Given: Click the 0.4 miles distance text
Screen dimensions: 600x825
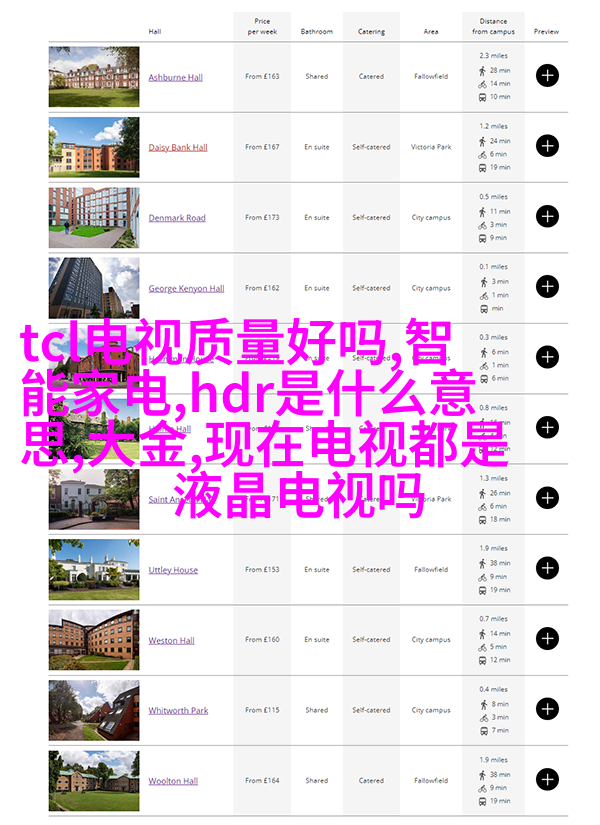Looking at the screenshot, I should (x=493, y=689).
